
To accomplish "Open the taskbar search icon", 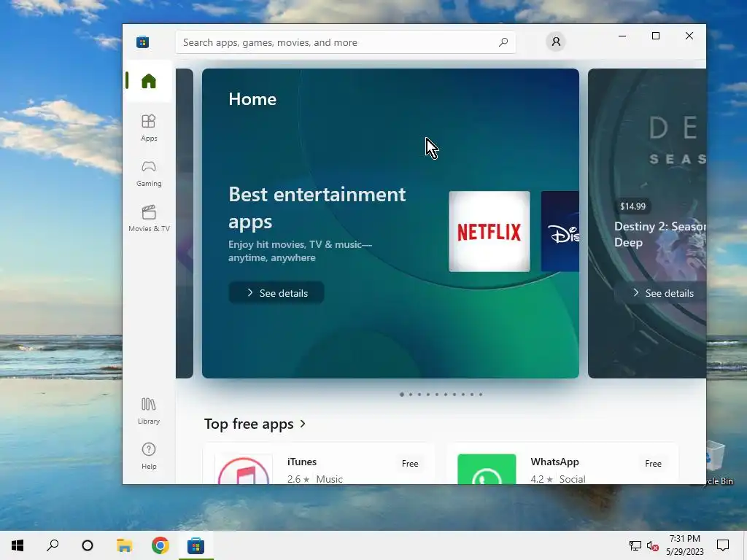I will point(53,545).
